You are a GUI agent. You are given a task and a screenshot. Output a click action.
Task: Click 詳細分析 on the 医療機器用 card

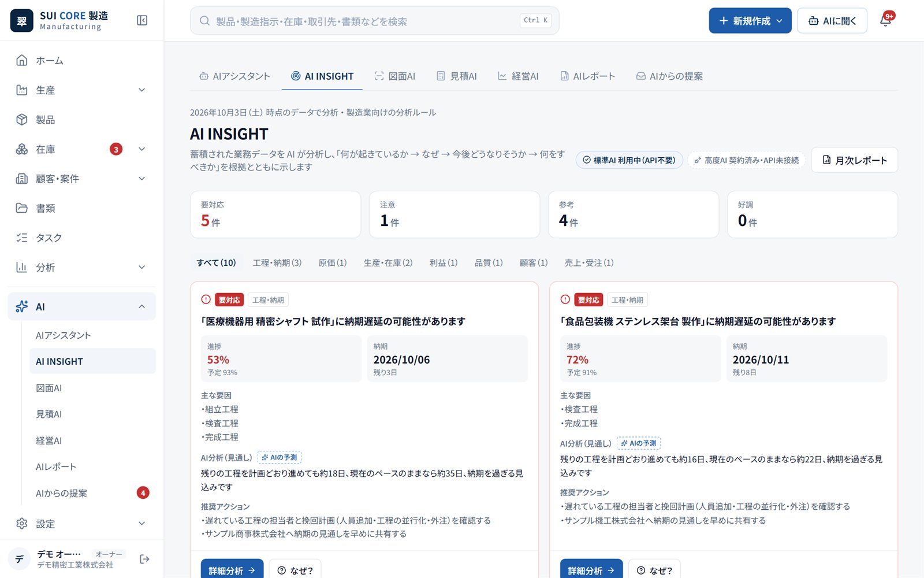pos(232,570)
